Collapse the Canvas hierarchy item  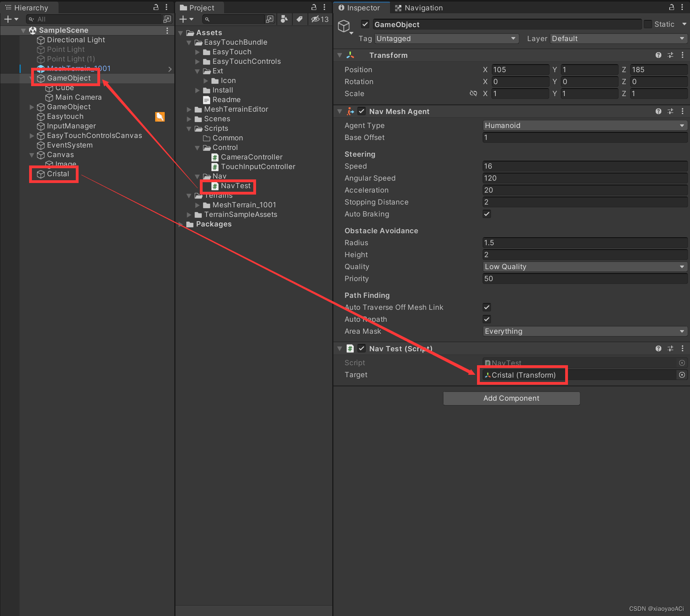pyautogui.click(x=32, y=155)
